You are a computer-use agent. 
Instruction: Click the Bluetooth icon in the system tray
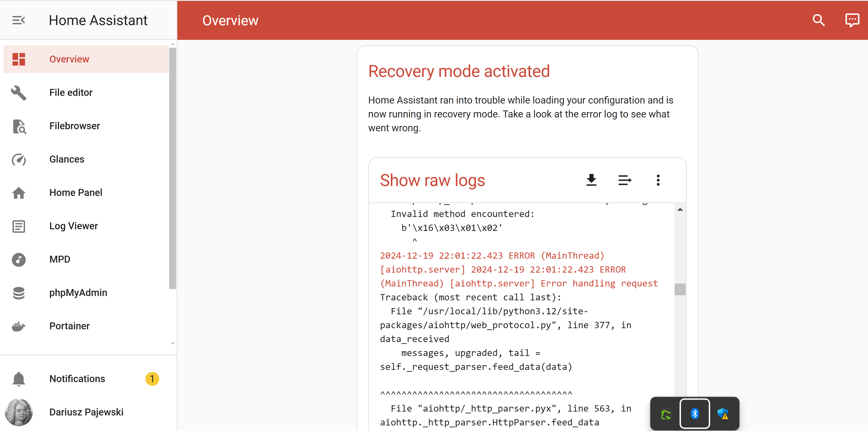[694, 413]
